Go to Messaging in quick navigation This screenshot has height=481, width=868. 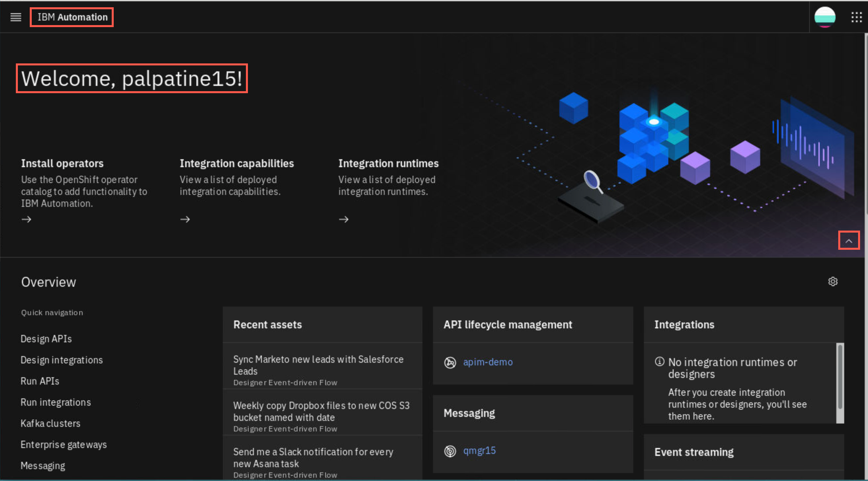[x=42, y=465]
